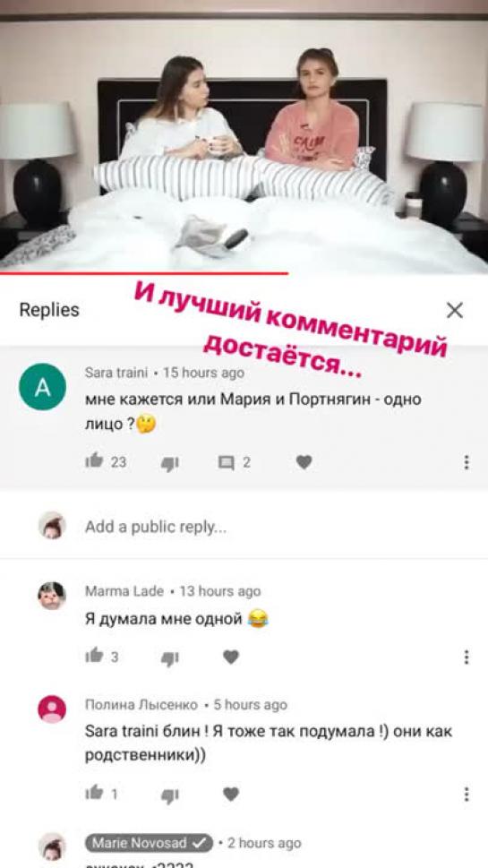Image resolution: width=488 pixels, height=868 pixels.
Task: Open more options for Sara traini's comment
Action: pyautogui.click(x=467, y=462)
